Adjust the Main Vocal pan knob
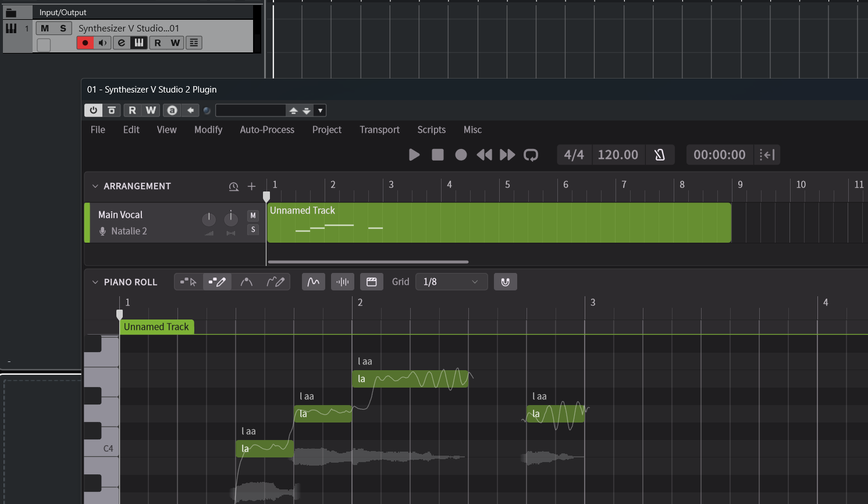868x504 pixels. pyautogui.click(x=231, y=218)
